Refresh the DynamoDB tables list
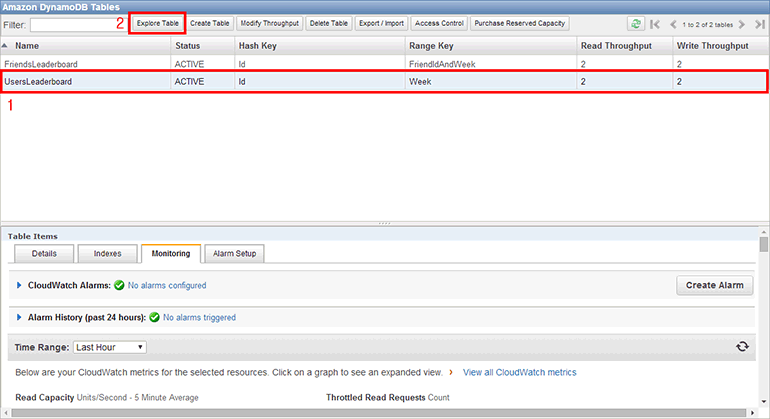Image resolution: width=770 pixels, height=419 pixels. 635,23
